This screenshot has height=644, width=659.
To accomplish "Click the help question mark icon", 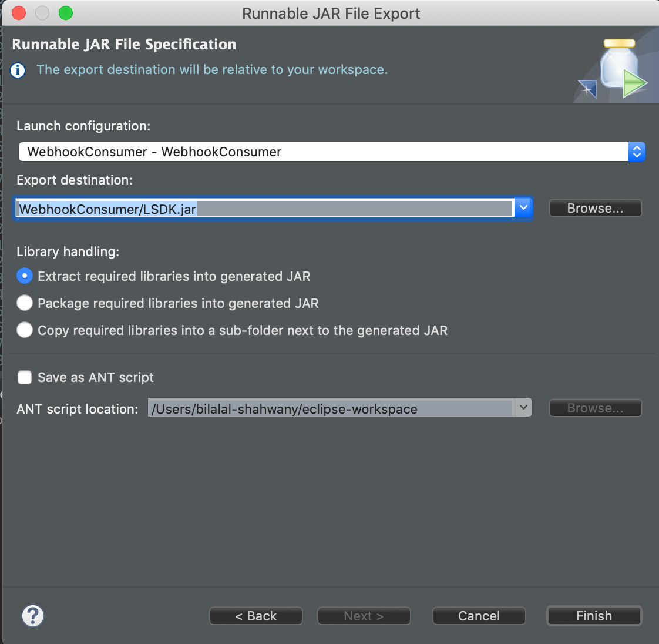I will coord(33,616).
